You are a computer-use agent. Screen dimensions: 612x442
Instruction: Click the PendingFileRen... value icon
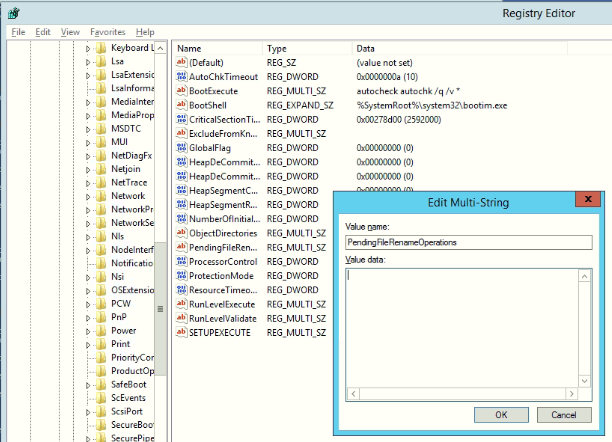[x=181, y=247]
